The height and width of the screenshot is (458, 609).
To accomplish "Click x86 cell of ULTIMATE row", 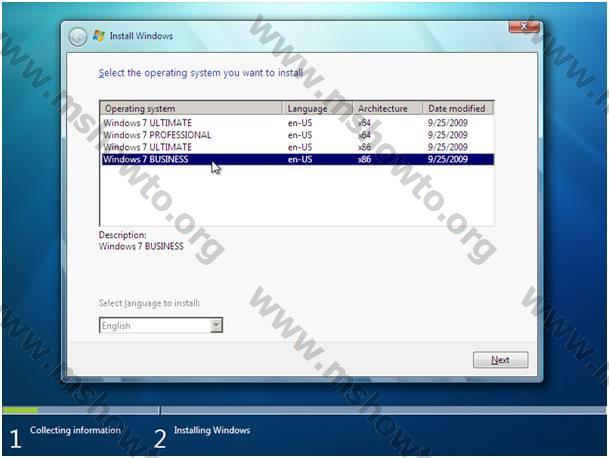I will [x=364, y=147].
